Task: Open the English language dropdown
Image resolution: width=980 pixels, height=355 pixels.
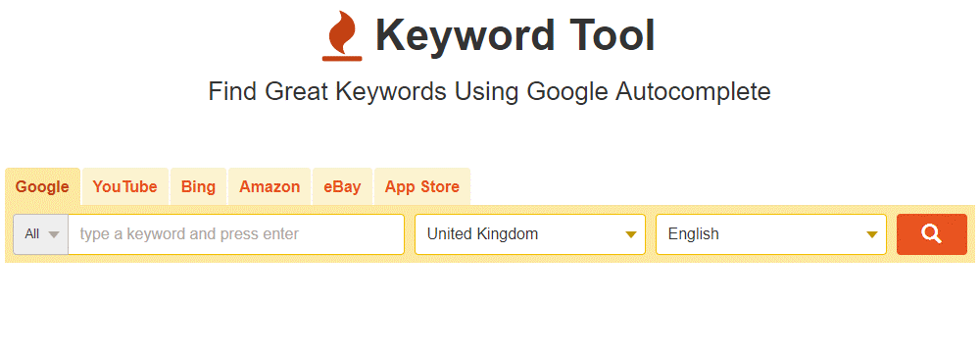Action: [771, 234]
